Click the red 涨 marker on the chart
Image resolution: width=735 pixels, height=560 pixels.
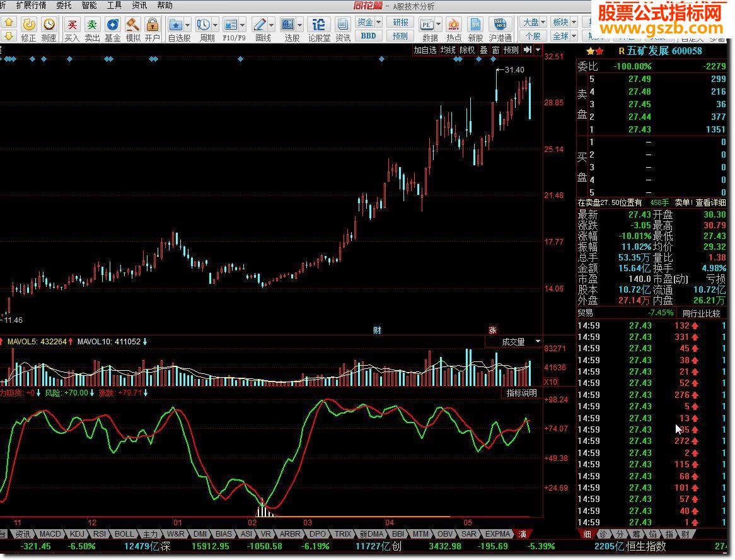click(x=492, y=330)
